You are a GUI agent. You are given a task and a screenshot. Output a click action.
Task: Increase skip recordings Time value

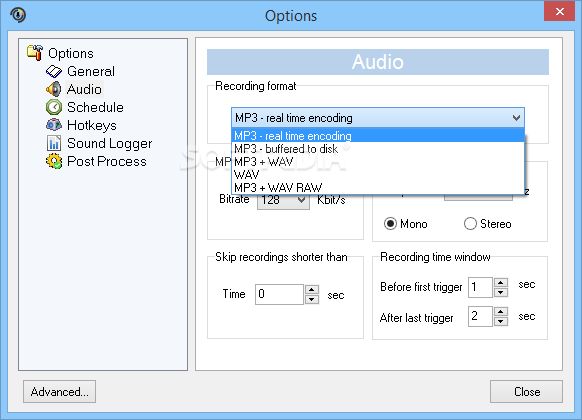(x=312, y=289)
